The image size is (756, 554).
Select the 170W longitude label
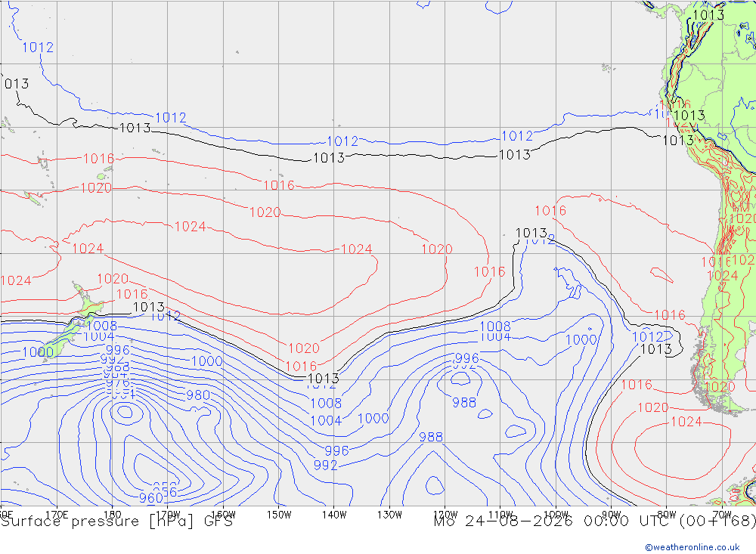168,515
